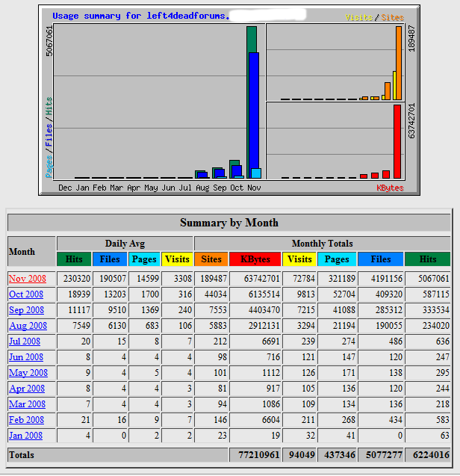Screen dimensions: 460x476
Task: Open the Sep 2008 monthly report link
Action: [x=26, y=310]
